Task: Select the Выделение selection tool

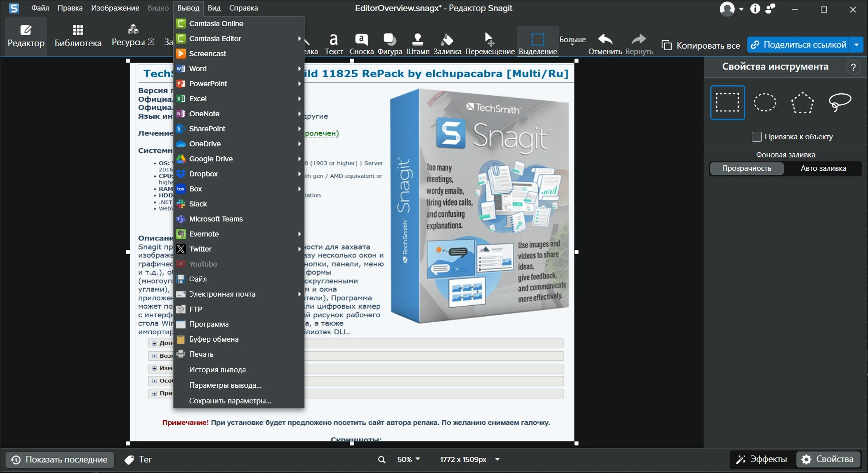Action: 538,42
